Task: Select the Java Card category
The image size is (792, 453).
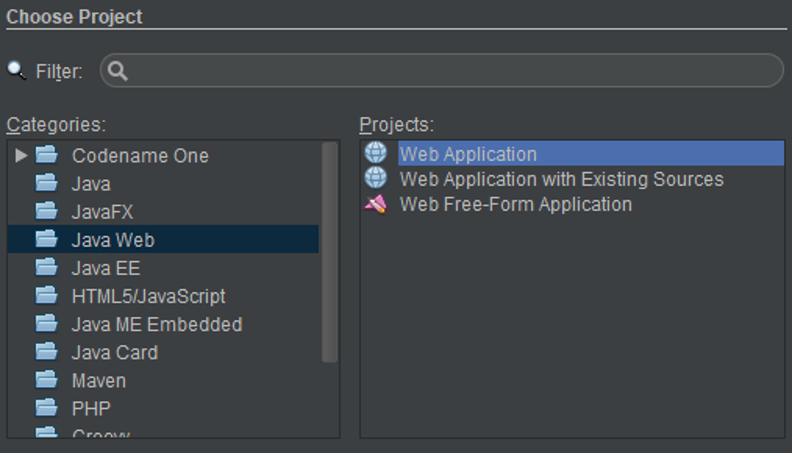Action: pos(114,352)
